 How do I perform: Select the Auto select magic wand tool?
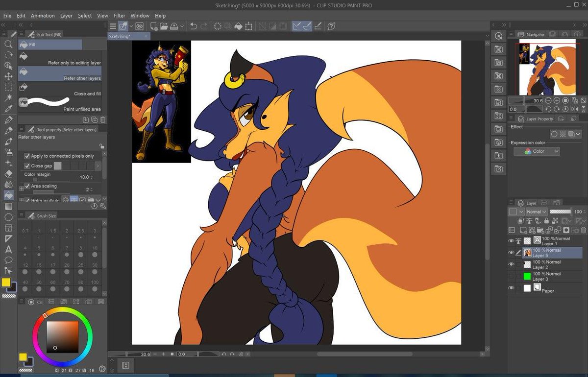tap(8, 98)
